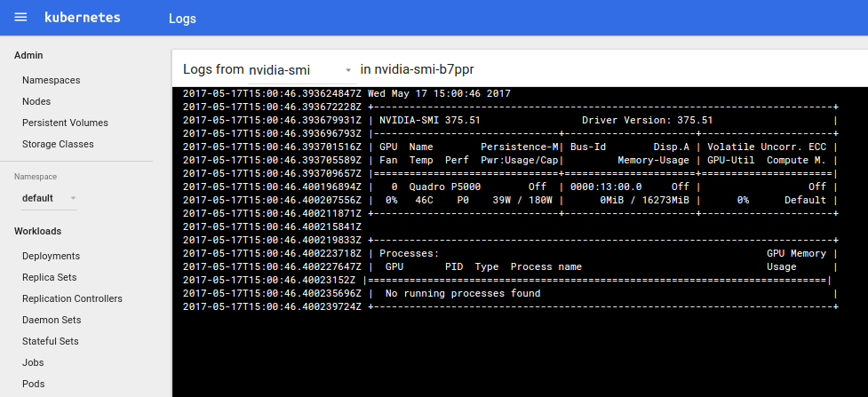Click the container dropdown arrow
Viewport: 868px width, 397px height.
(348, 70)
